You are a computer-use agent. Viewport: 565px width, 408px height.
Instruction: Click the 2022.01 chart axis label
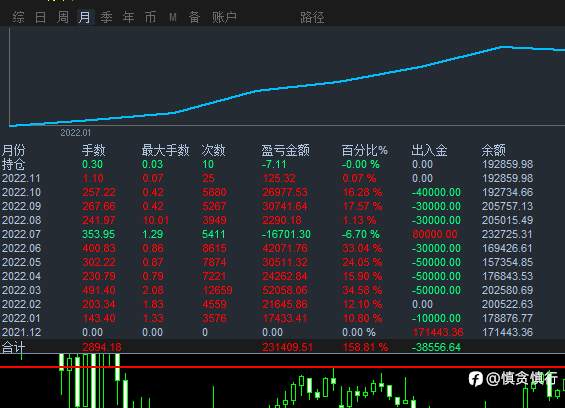(76, 133)
